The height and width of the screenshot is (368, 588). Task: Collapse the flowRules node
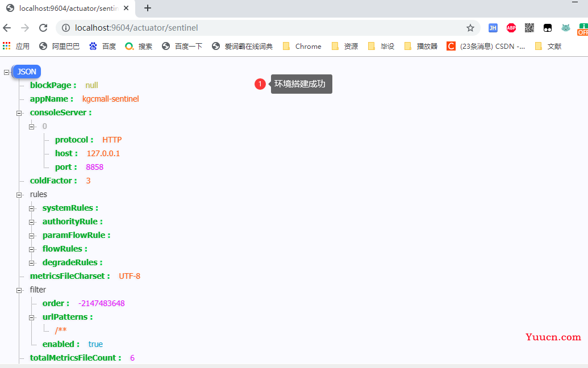point(31,249)
